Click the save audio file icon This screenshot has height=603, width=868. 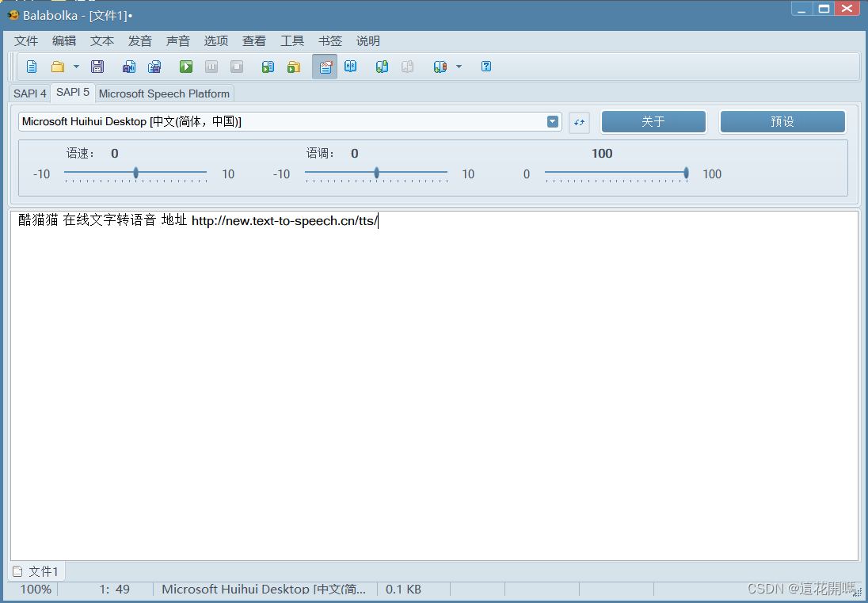[x=129, y=67]
